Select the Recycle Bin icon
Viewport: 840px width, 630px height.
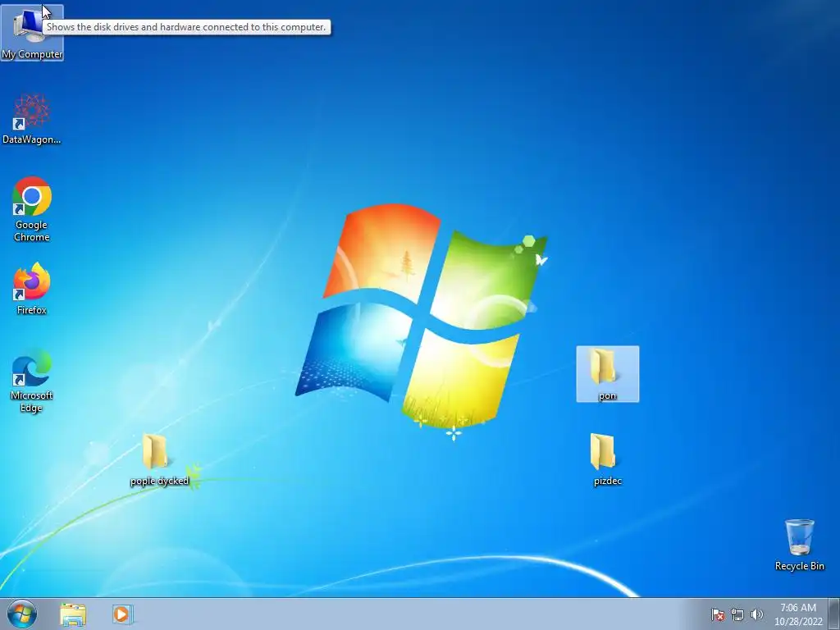point(799,545)
